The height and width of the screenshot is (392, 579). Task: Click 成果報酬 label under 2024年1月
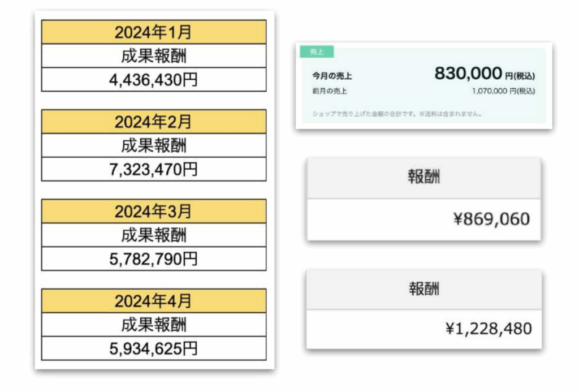(x=153, y=56)
